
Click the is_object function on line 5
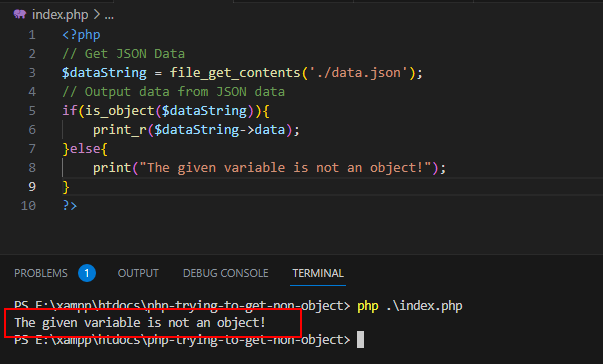[120, 111]
